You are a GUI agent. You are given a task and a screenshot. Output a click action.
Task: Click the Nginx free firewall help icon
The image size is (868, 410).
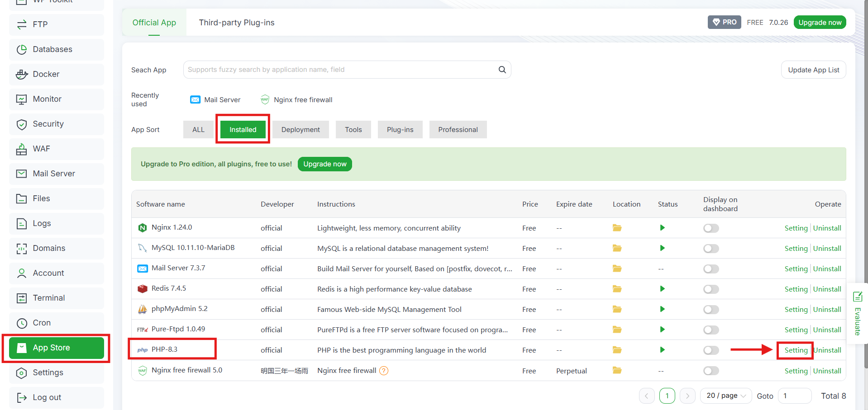pyautogui.click(x=384, y=371)
